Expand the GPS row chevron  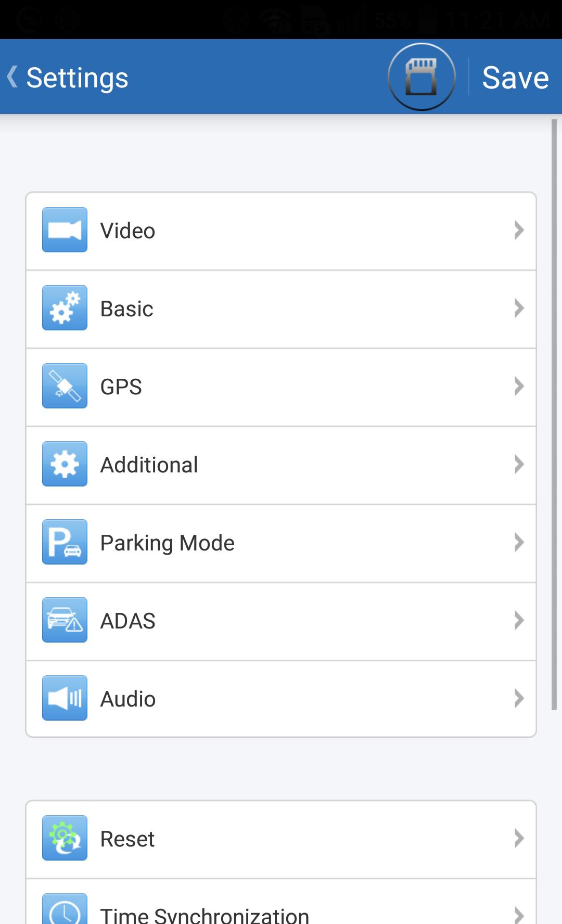click(519, 386)
